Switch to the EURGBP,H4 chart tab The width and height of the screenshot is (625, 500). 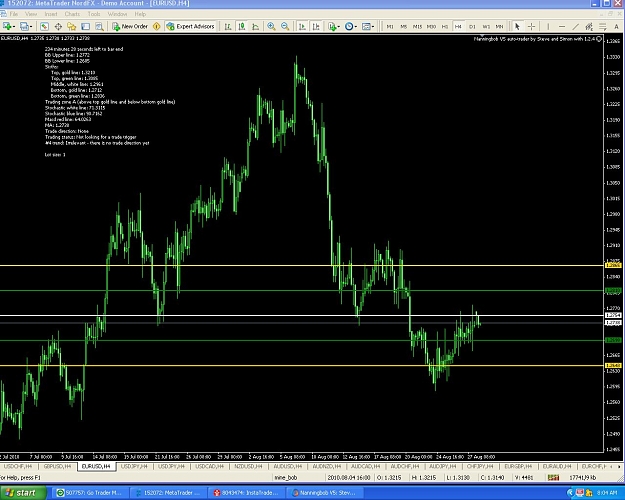(518, 466)
